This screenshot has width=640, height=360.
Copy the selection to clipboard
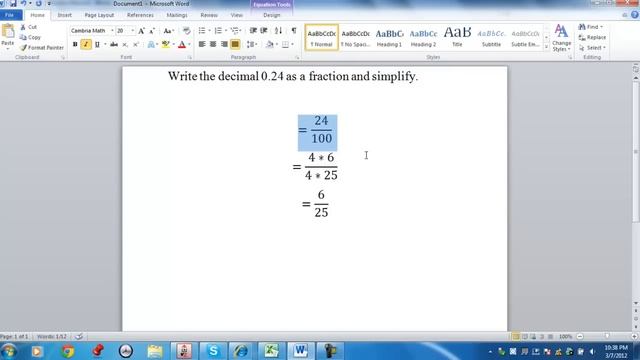30,37
